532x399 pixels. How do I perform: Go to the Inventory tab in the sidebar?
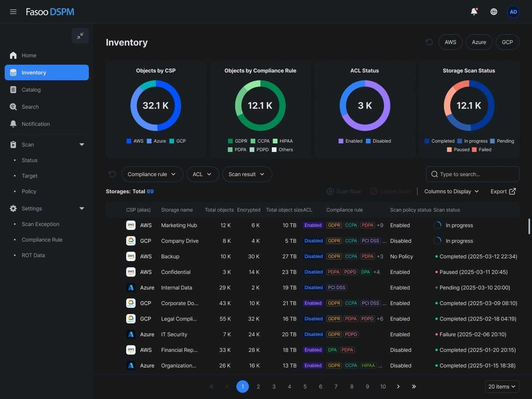[x=34, y=72]
